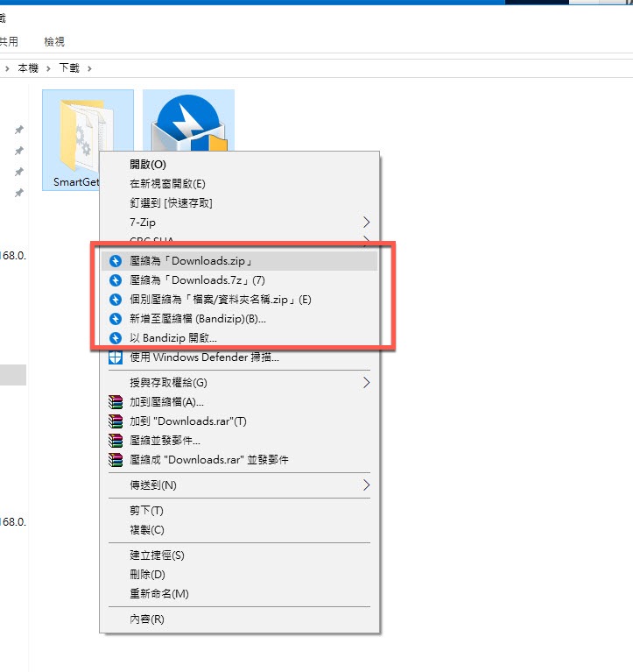
Task: Select the Bandizip installer file icon
Action: click(188, 122)
